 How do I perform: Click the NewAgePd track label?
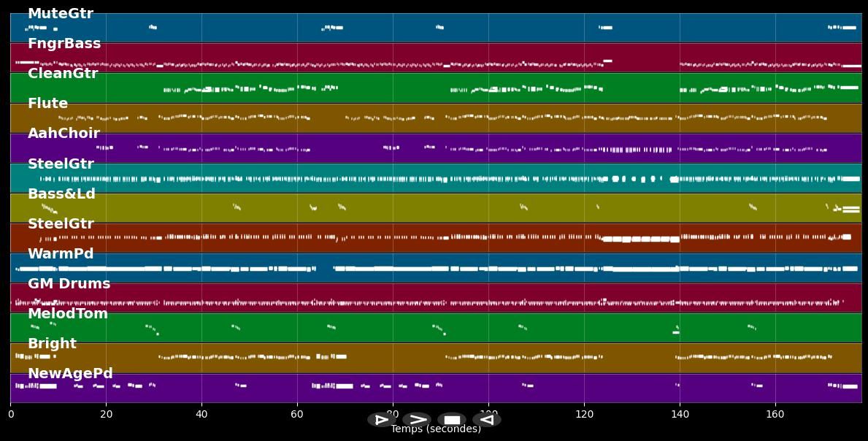coord(70,374)
